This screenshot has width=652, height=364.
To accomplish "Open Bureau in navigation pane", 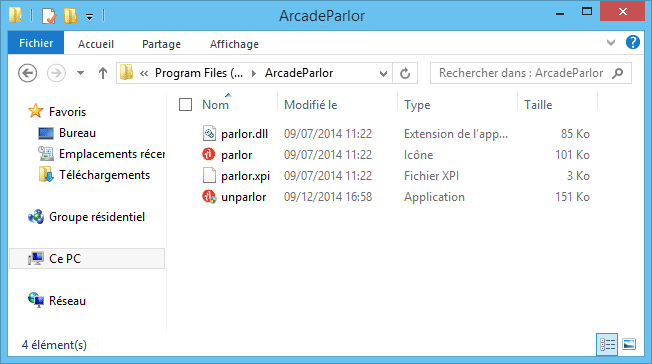I will tap(77, 133).
